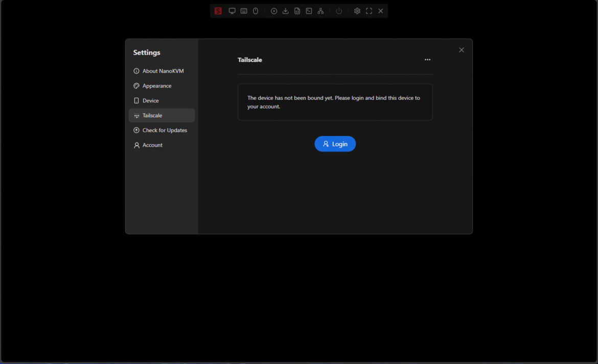Open Check for Updates section
Screen dimensions: 598x364
(x=162, y=130)
